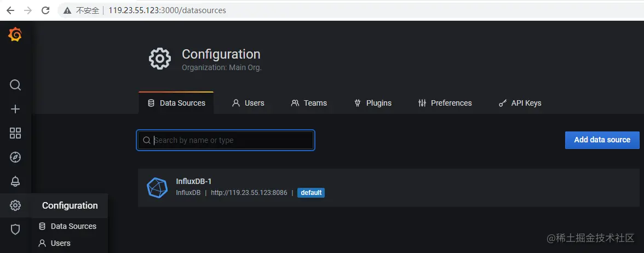Select Data Sources in Configuration flyout menu
644x253 pixels.
click(68, 226)
